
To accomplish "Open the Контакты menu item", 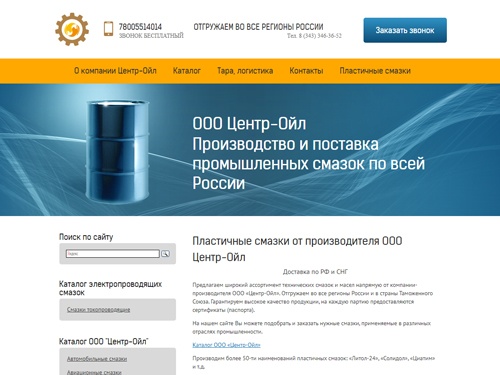I will click(306, 71).
